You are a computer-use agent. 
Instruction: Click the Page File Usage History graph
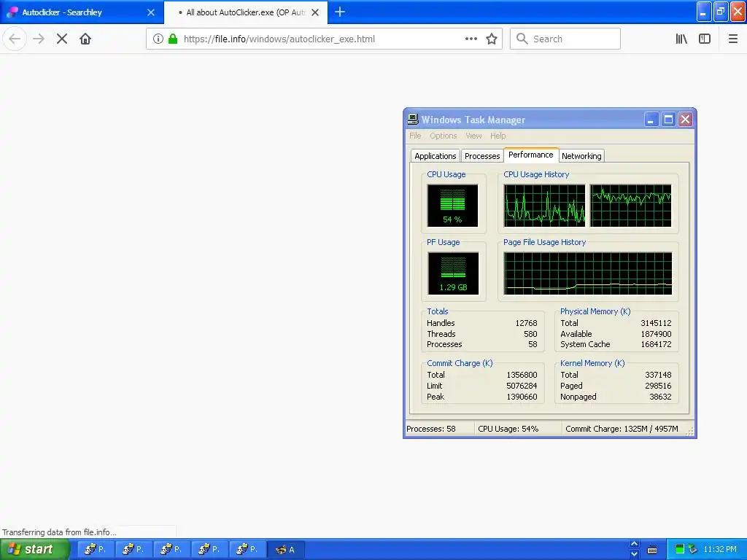(588, 273)
